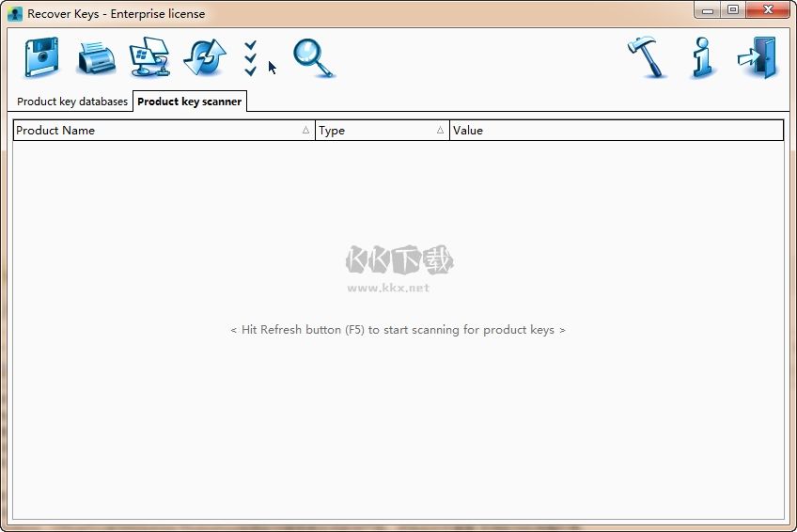This screenshot has height=532, width=797.
Task: Click the Exit door icon
Action: 758,57
